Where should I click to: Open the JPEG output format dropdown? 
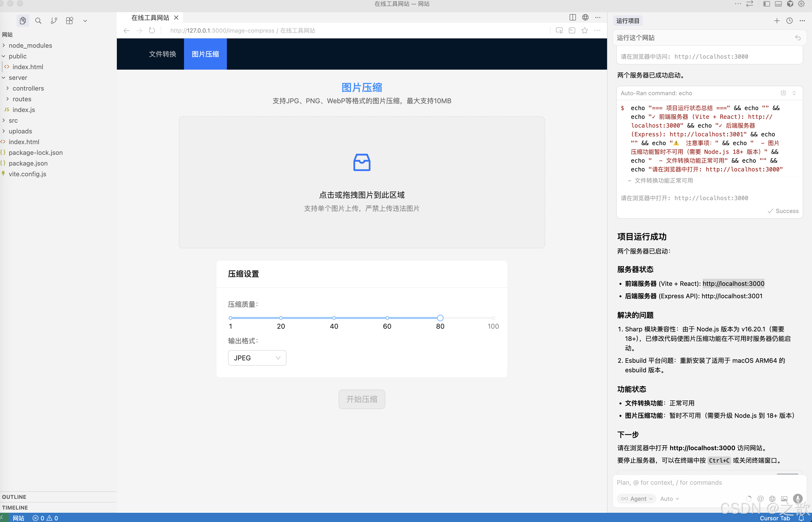click(257, 358)
